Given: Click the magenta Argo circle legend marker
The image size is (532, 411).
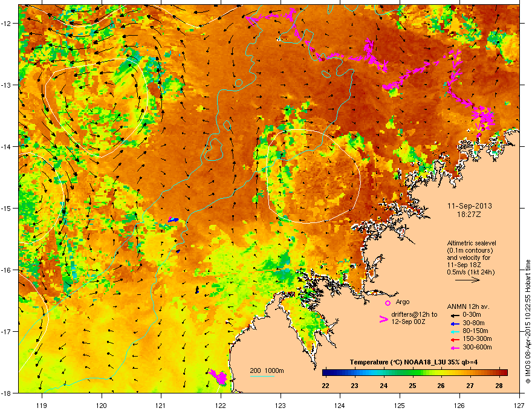Looking at the screenshot, I should (x=388, y=303).
